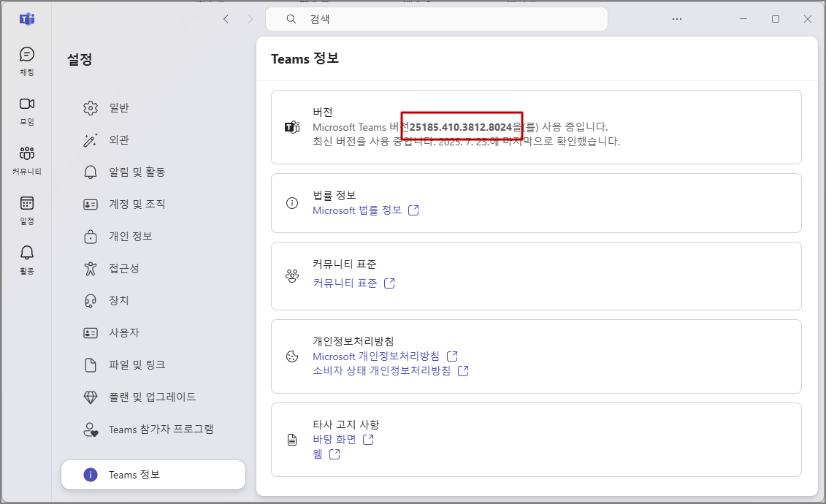Screen dimensions: 826x504
Task: Click the search magnifier icon
Action: (x=291, y=19)
